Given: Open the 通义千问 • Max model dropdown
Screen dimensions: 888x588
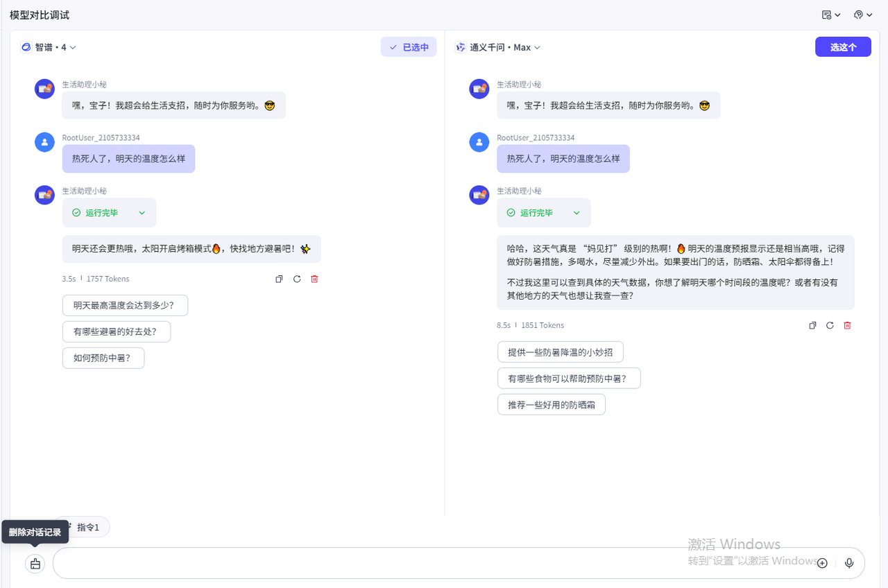Looking at the screenshot, I should click(x=498, y=47).
